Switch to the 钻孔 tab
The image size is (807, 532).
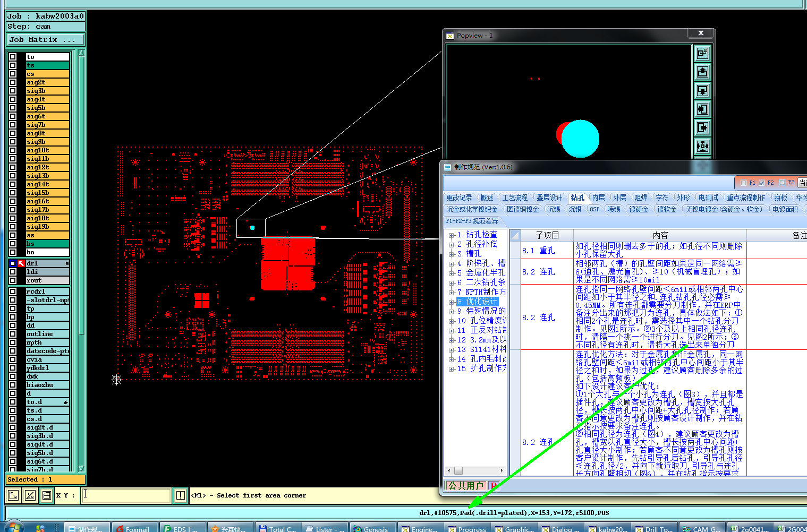577,198
